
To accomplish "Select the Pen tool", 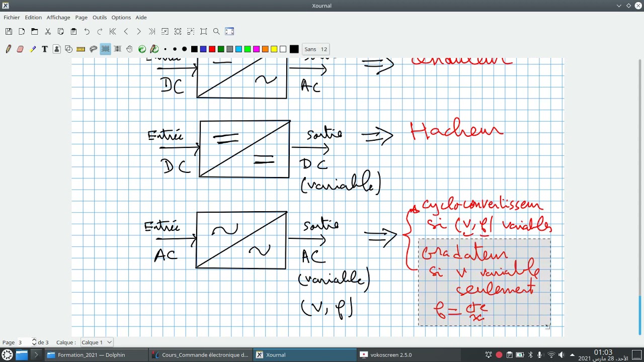I will [x=9, y=49].
